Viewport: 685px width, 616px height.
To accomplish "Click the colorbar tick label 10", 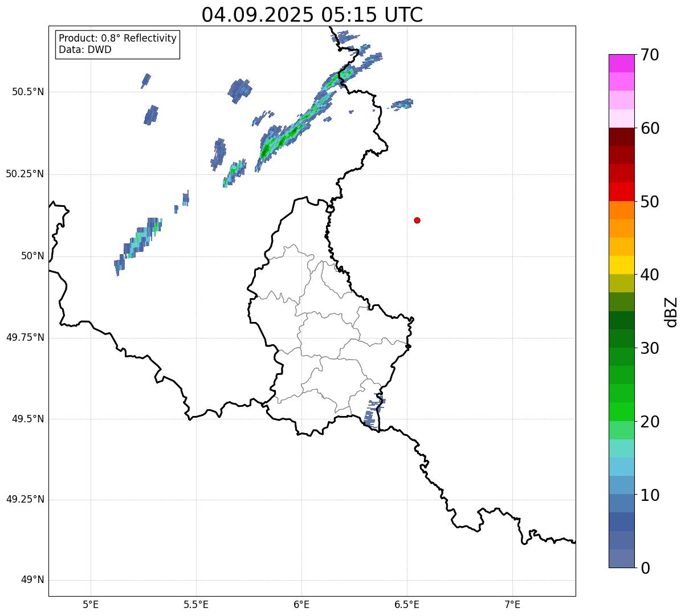I will pyautogui.click(x=650, y=495).
